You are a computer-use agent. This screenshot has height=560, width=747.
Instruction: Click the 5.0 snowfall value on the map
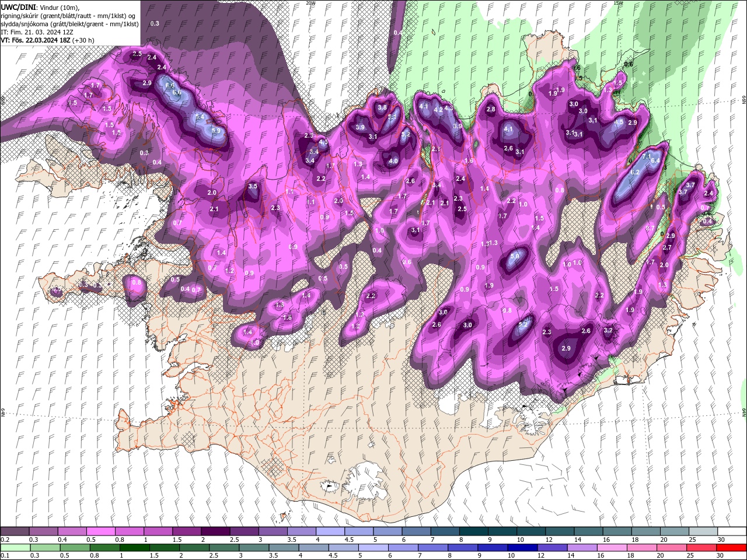pos(515,256)
